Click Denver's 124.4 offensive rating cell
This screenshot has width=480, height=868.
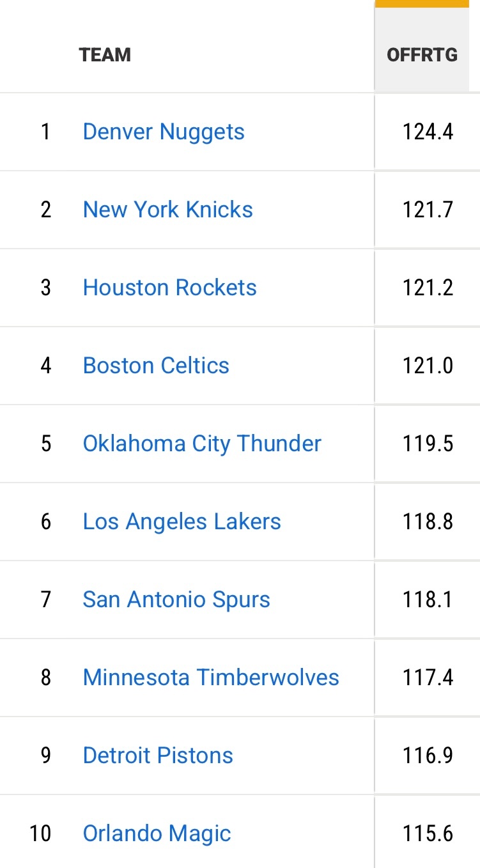(428, 132)
